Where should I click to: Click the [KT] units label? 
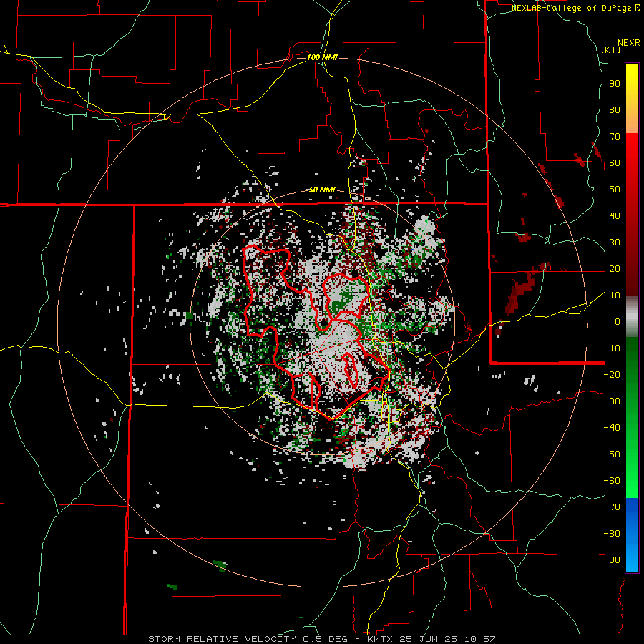pyautogui.click(x=611, y=49)
